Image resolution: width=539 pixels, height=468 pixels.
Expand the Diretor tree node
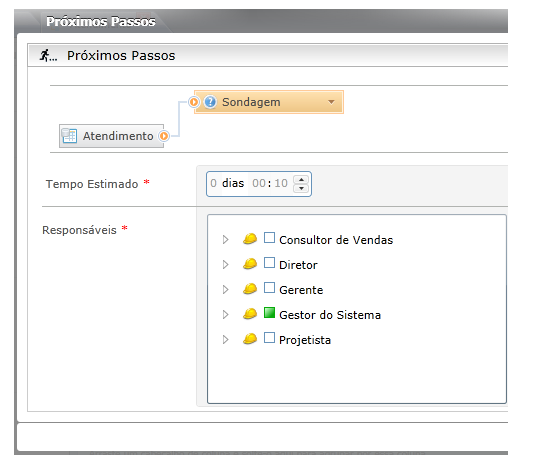coord(226,265)
